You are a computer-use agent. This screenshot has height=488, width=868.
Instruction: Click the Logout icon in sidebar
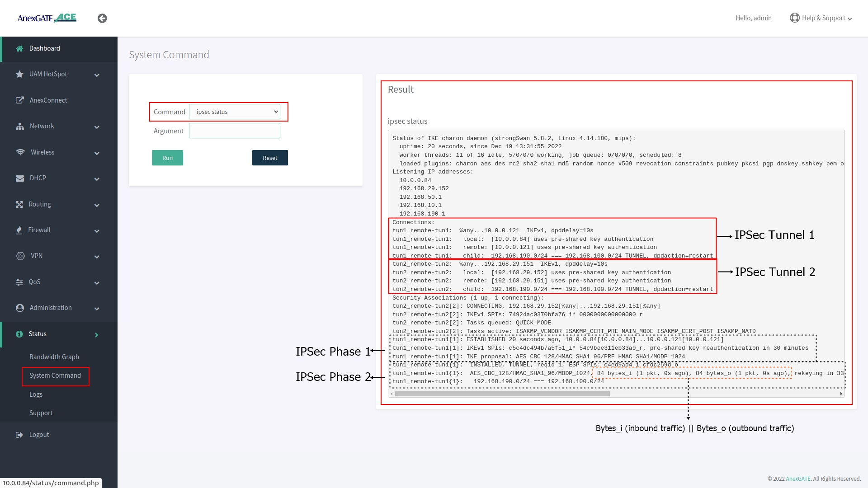[x=19, y=435]
